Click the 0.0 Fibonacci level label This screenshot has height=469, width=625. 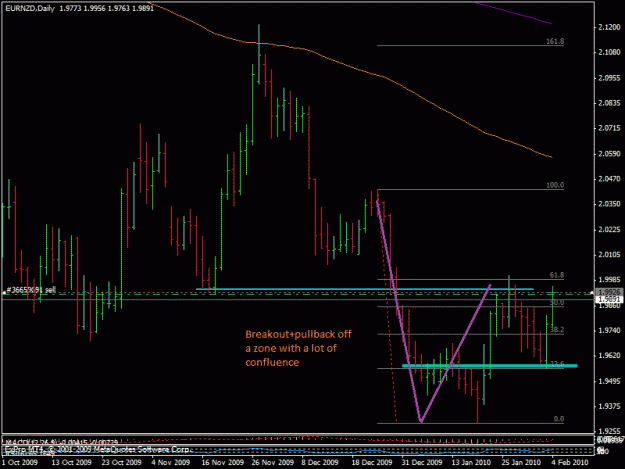[559, 419]
